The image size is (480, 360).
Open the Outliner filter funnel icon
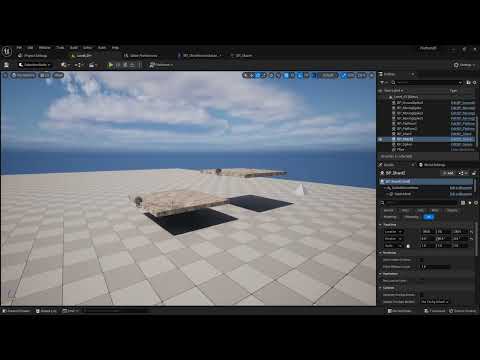383,82
